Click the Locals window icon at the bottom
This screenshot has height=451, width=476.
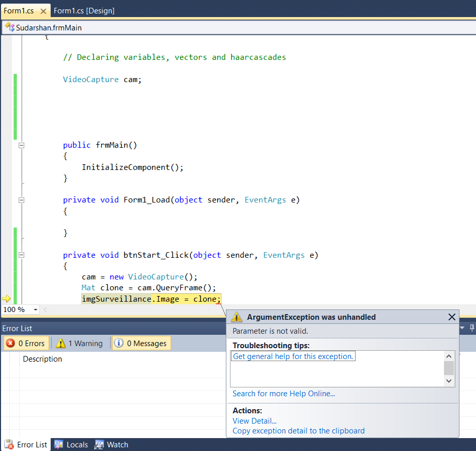58,444
